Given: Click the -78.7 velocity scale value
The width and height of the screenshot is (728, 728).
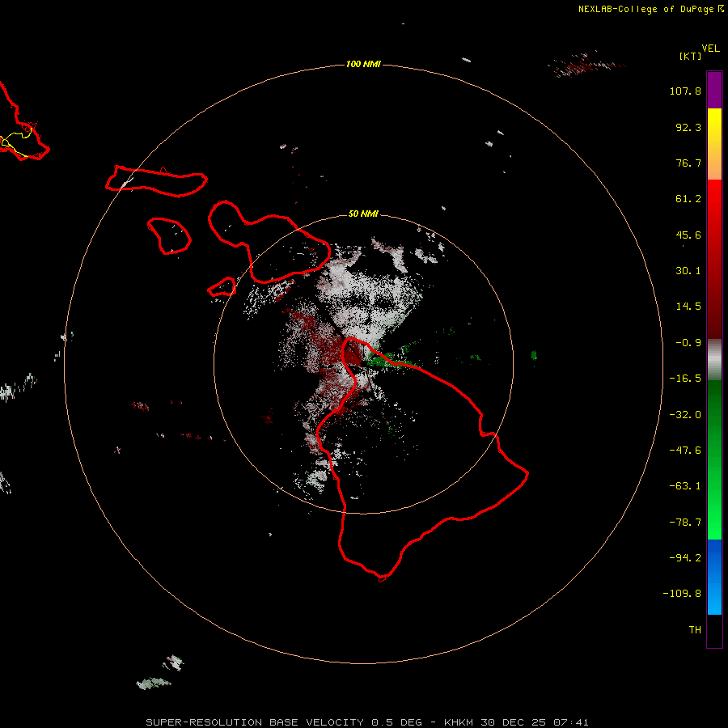Looking at the screenshot, I should (685, 523).
